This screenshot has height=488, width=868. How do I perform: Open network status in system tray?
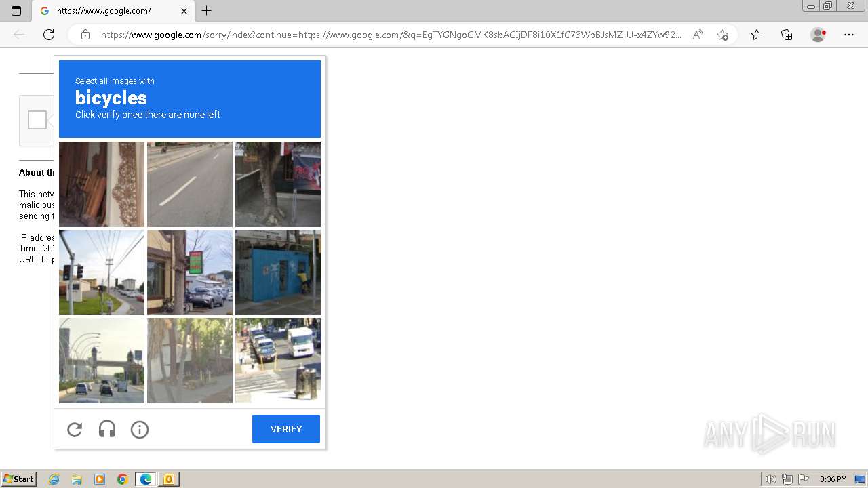pos(787,479)
